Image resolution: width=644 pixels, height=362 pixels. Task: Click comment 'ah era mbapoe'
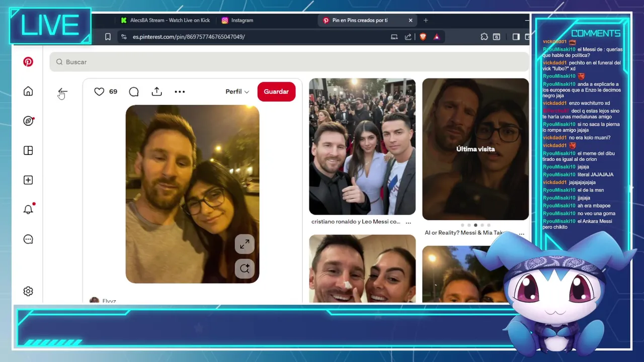[x=594, y=206]
